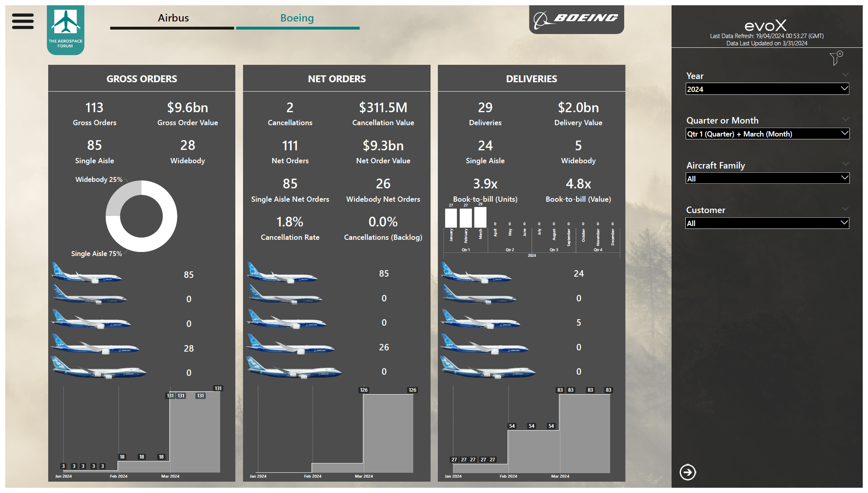Select 777 aircraft image in Gross Orders
The height and width of the screenshot is (493, 868).
pos(95,344)
